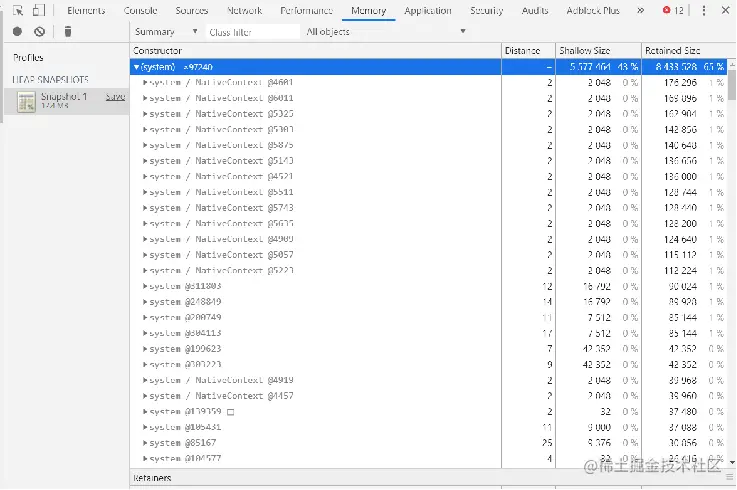This screenshot has height=490, width=737.
Task: Select the system @248849 row
Action: (x=429, y=302)
